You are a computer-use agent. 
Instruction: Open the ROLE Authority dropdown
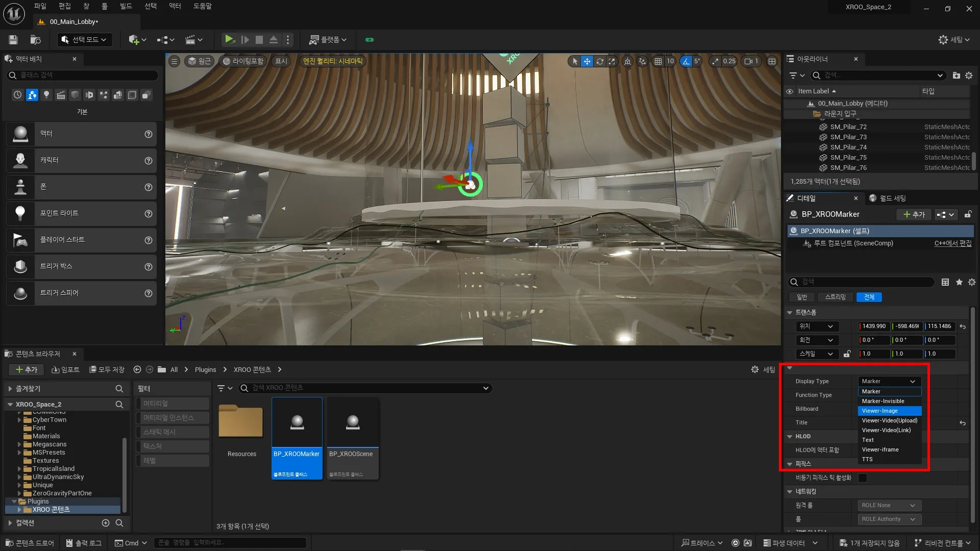pos(889,519)
